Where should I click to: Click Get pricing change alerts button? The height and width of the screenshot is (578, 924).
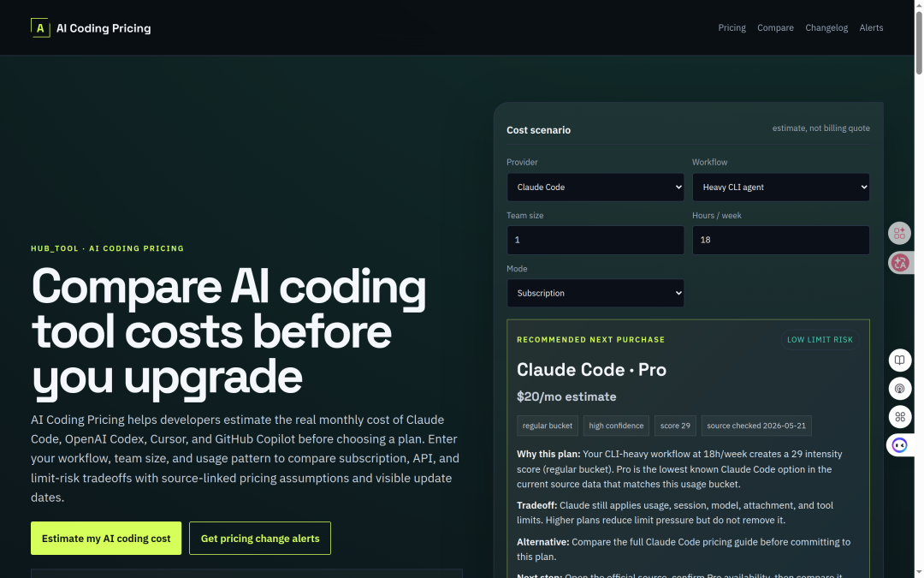[x=260, y=538]
